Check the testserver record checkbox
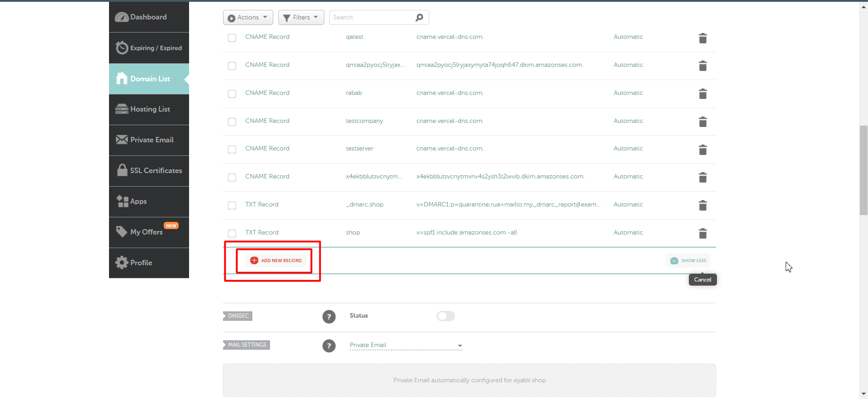Viewport: 868px width, 399px height. pos(232,150)
